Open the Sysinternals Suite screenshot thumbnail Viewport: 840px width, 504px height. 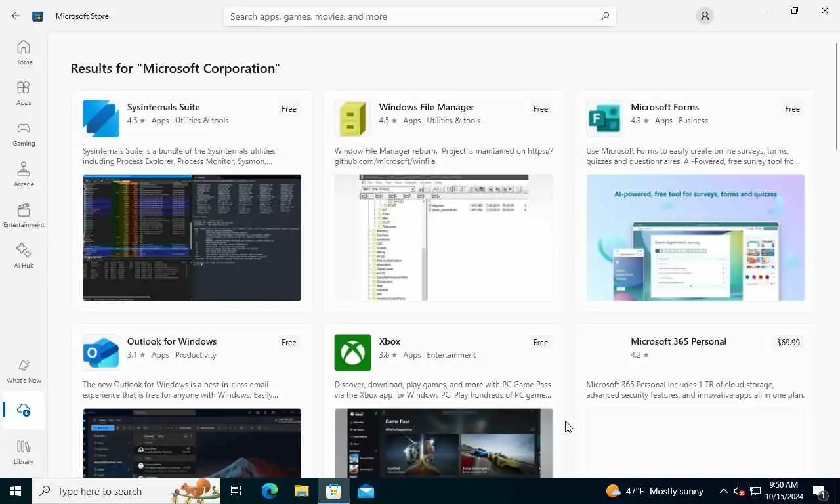tap(192, 238)
